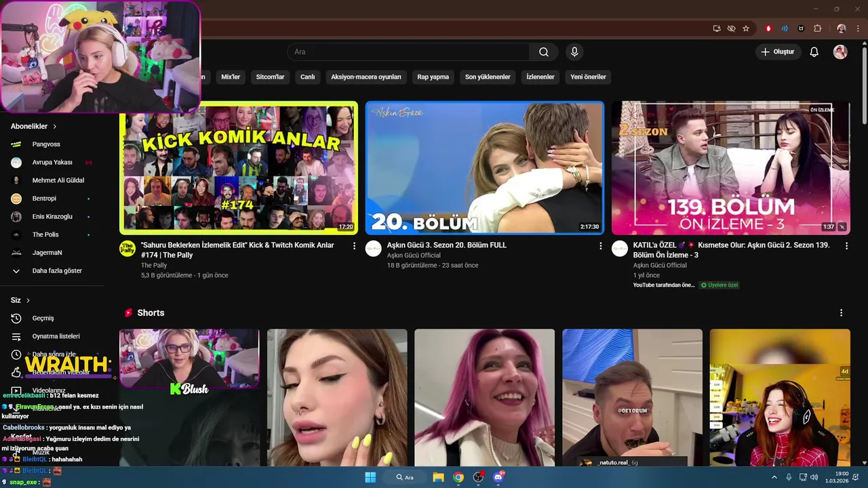Open The Polis subscription channel
868x488 pixels.
[45, 235]
